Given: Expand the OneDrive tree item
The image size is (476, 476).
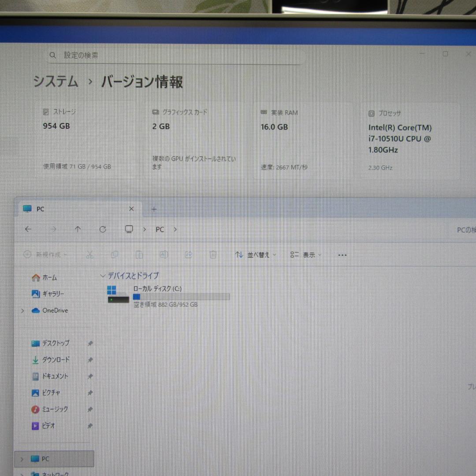Looking at the screenshot, I should (x=22, y=310).
